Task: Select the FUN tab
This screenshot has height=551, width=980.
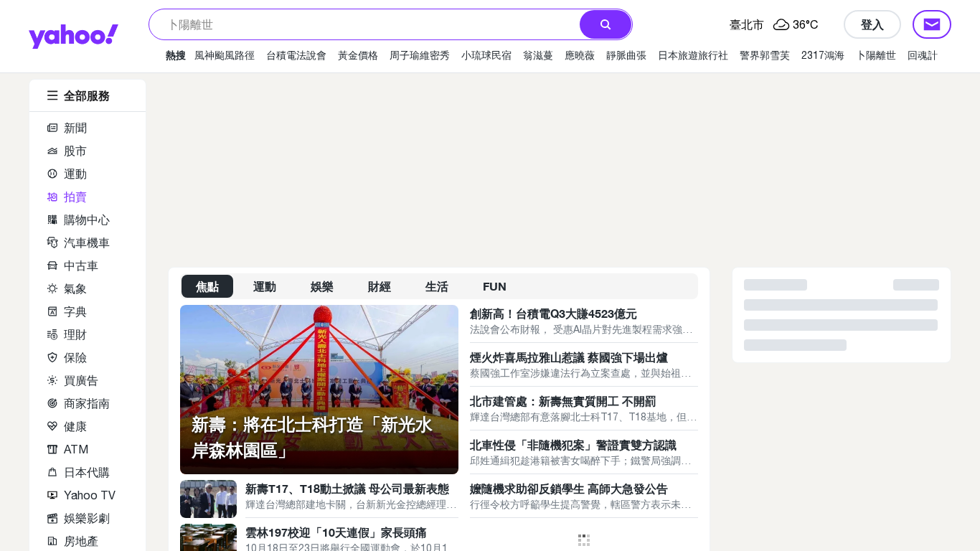Action: (494, 286)
